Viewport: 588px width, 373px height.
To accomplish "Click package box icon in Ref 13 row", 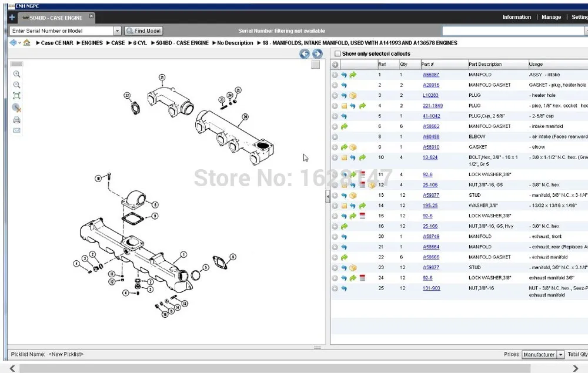I will coord(353,195).
